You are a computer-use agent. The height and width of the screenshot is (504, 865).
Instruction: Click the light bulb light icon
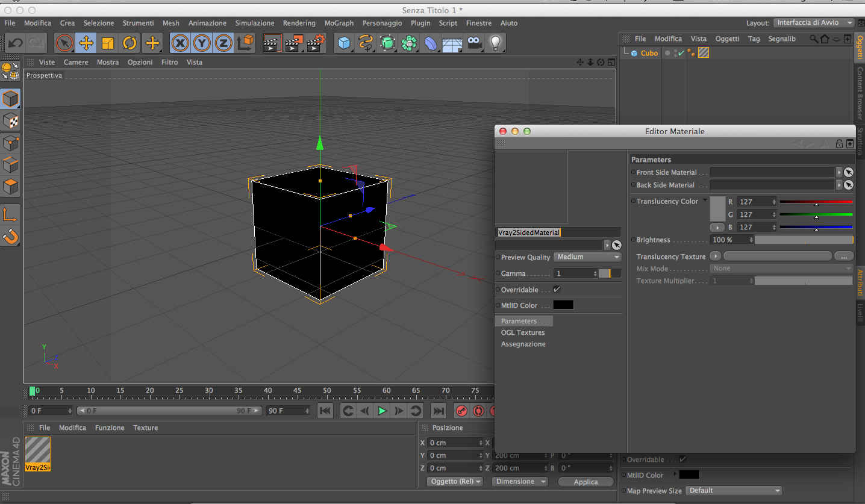pyautogui.click(x=495, y=43)
